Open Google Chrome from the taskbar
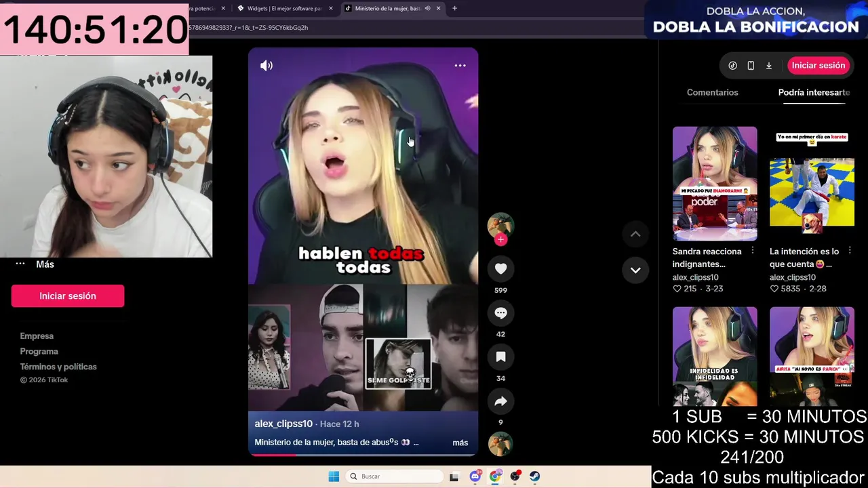868x488 pixels. click(x=496, y=476)
